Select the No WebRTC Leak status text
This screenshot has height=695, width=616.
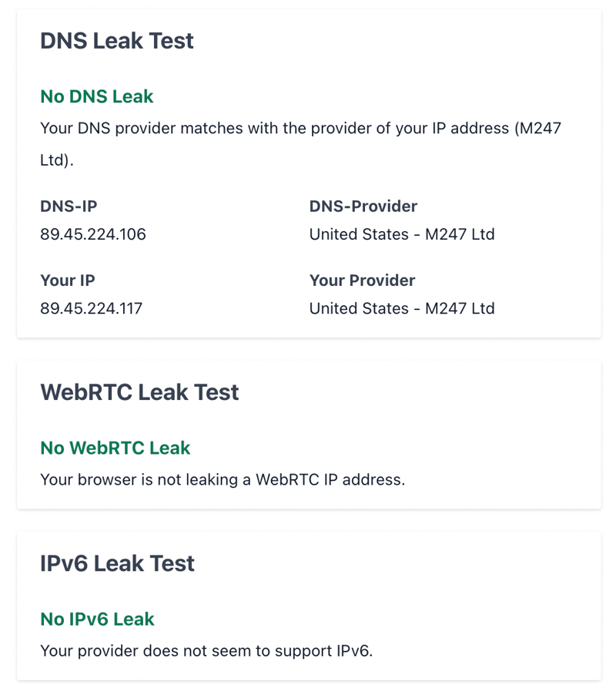[115, 448]
